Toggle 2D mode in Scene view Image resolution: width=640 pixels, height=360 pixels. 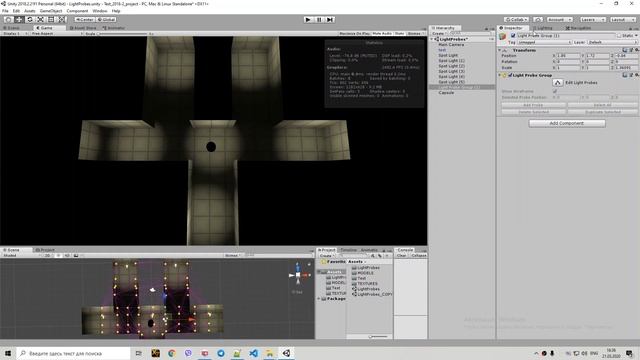tap(48, 256)
